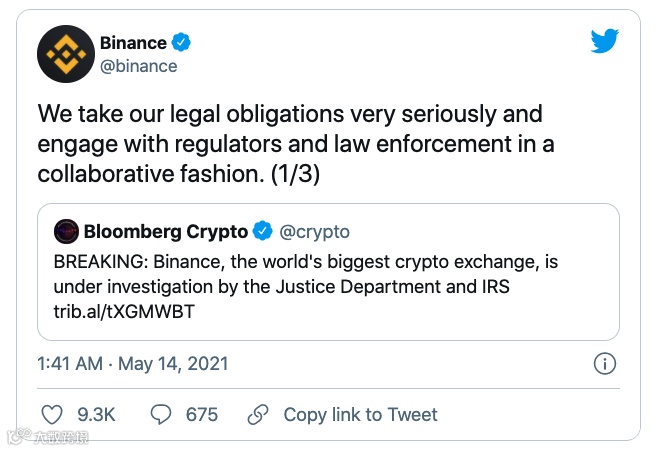669x451 pixels.
Task: Open the @binance handle link
Action: (138, 66)
